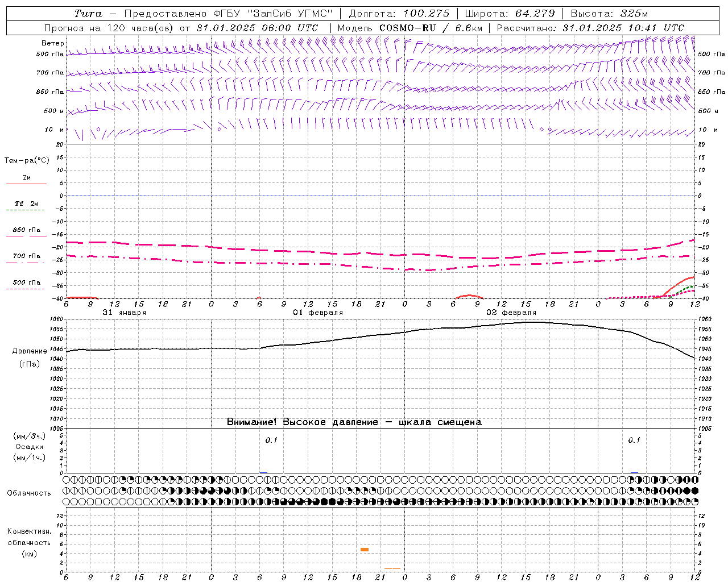Click the "Td 2м" dew point legend entry
728x582 pixels.
coord(26,203)
